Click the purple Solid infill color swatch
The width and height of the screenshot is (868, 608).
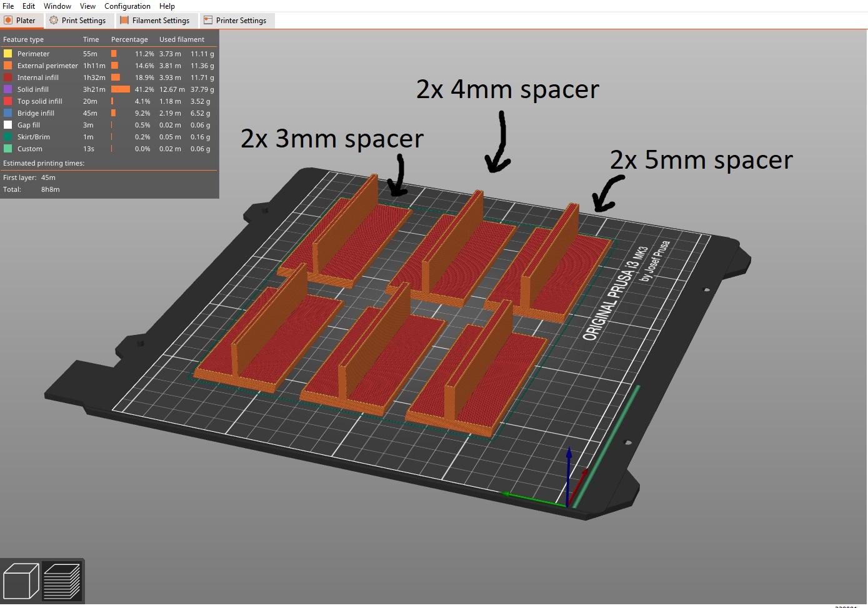click(x=8, y=89)
